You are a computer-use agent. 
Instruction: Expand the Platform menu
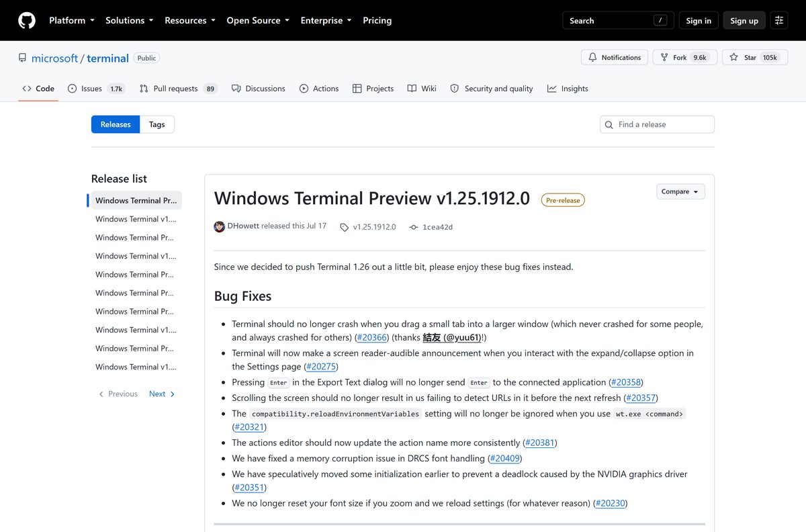click(x=72, y=20)
